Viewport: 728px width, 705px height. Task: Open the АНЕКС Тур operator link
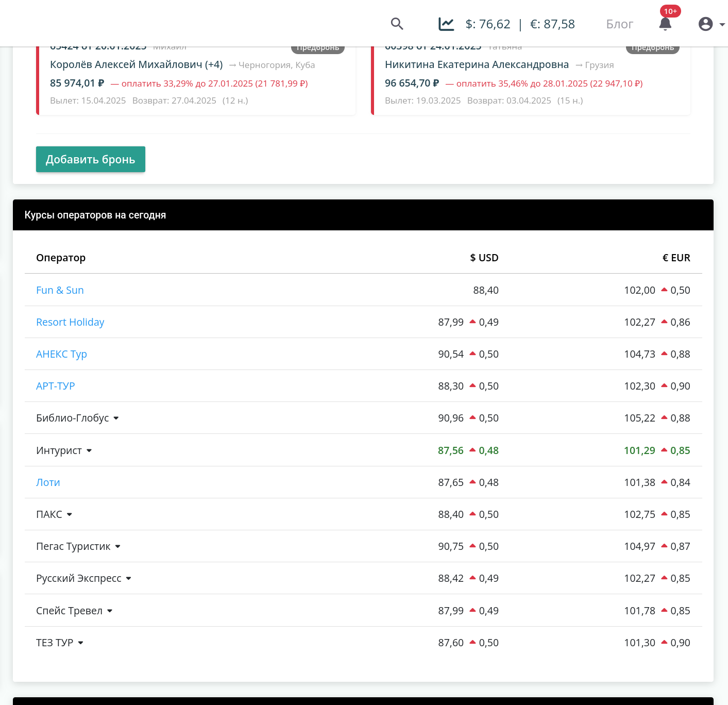[x=61, y=354]
